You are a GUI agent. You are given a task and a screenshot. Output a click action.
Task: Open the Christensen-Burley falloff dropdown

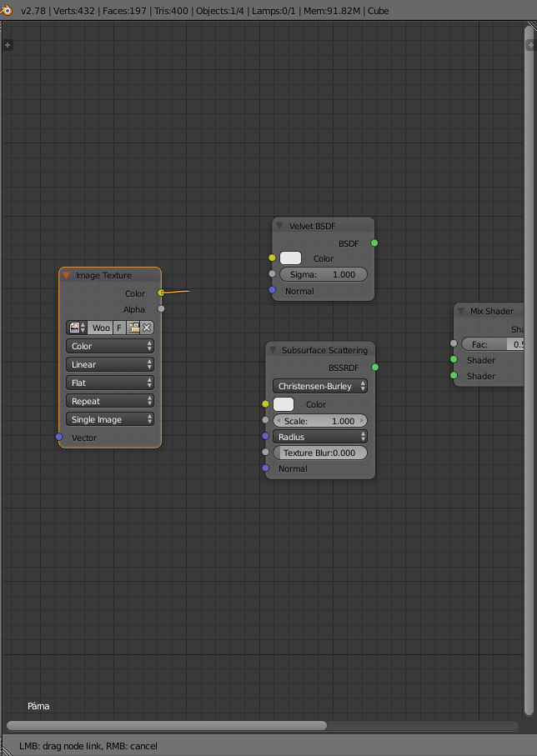point(320,386)
